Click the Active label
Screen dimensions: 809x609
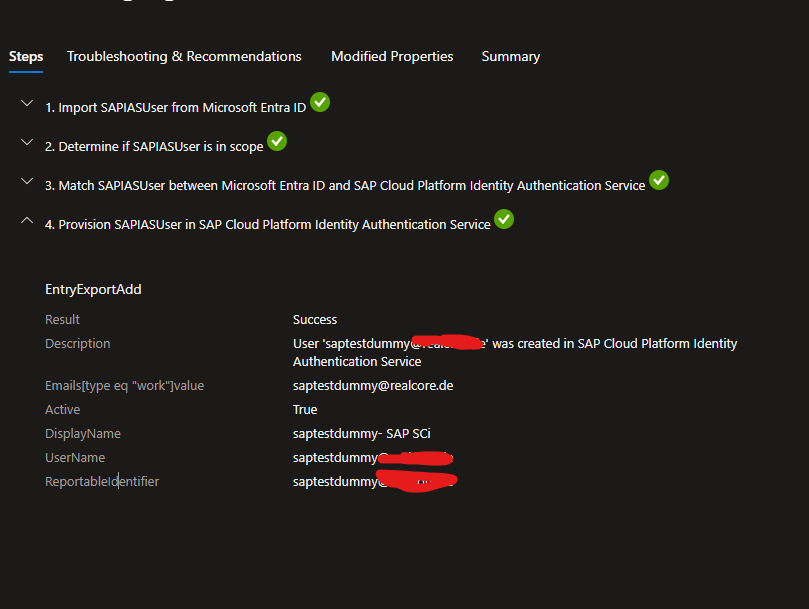(x=62, y=410)
